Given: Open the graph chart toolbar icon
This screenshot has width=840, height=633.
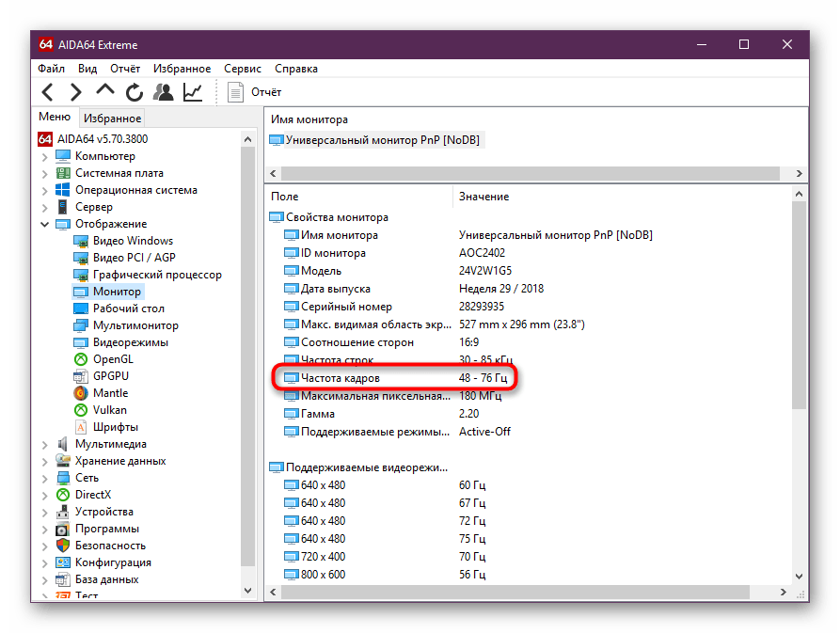Looking at the screenshot, I should pyautogui.click(x=193, y=92).
